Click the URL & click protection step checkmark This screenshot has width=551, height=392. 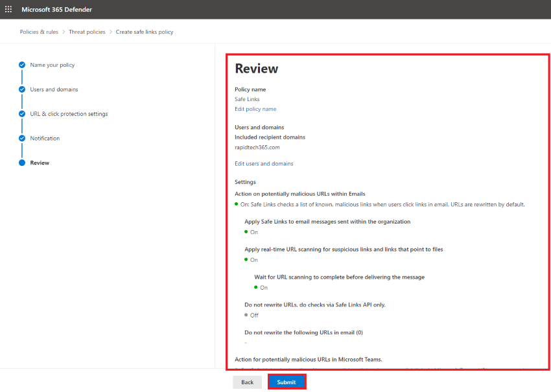point(22,114)
